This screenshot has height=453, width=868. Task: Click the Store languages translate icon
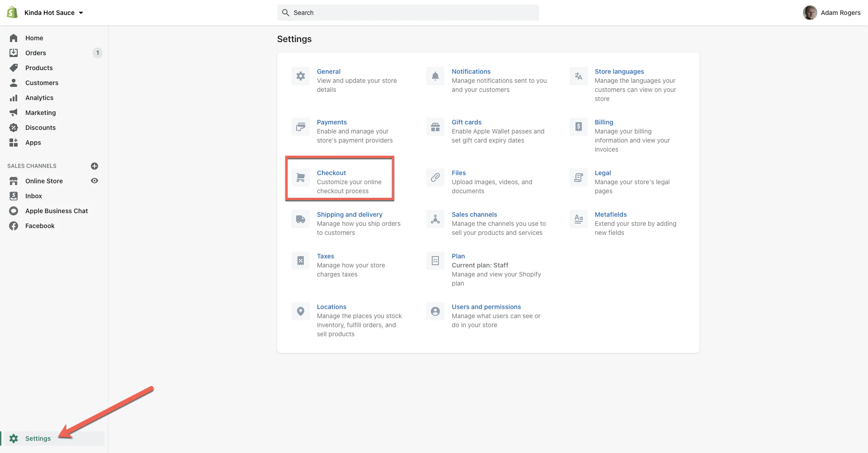coord(578,76)
